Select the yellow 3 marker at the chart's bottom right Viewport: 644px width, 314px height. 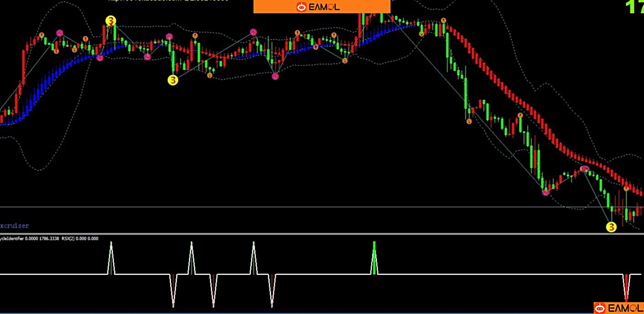(611, 226)
